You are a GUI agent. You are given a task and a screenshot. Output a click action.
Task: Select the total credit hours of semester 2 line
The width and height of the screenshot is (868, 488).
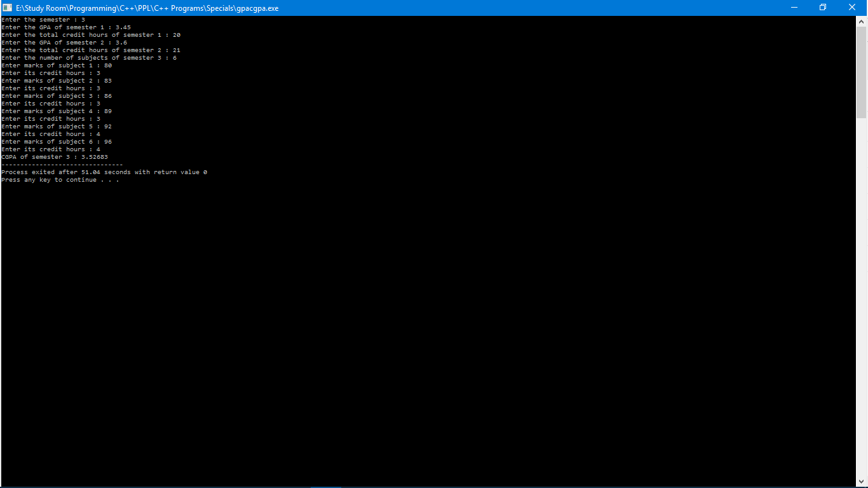click(x=91, y=50)
